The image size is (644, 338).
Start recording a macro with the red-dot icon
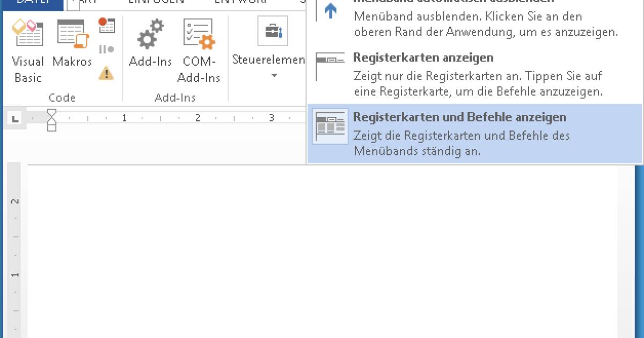[106, 25]
